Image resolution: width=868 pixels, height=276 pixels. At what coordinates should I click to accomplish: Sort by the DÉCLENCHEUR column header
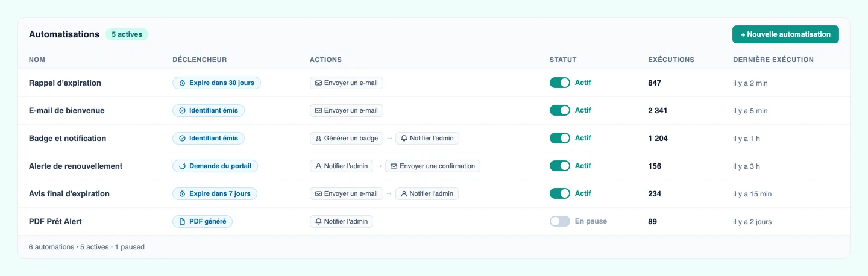[x=200, y=60]
